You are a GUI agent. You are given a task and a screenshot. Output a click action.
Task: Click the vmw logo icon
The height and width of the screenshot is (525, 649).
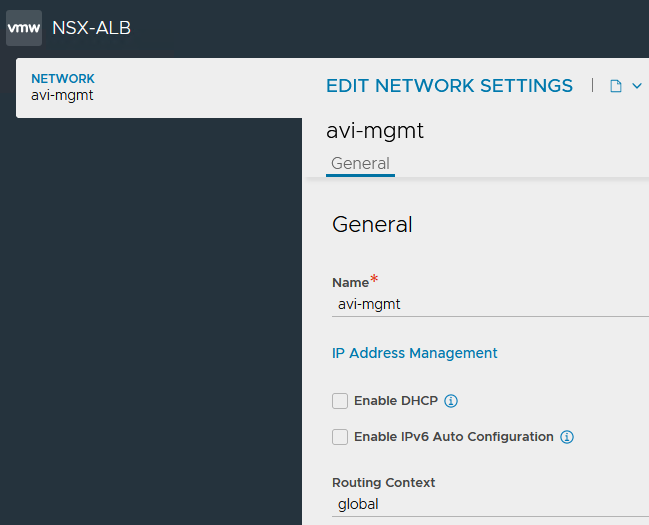[x=24, y=28]
